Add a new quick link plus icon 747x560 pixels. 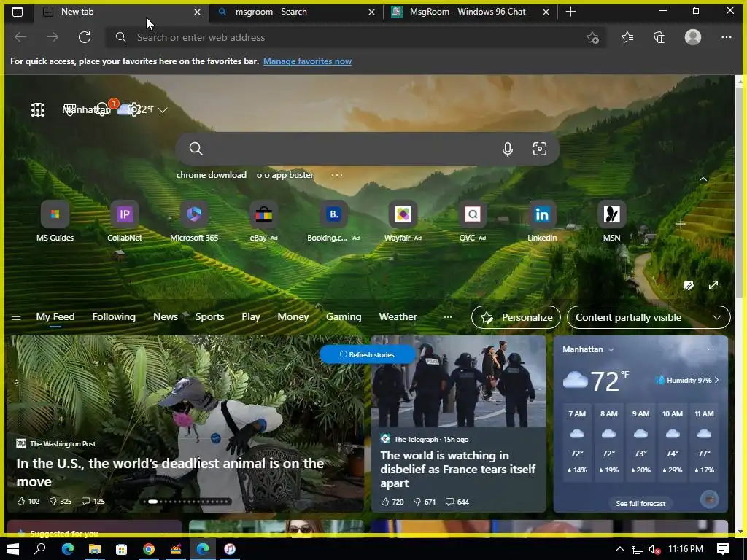coord(681,224)
